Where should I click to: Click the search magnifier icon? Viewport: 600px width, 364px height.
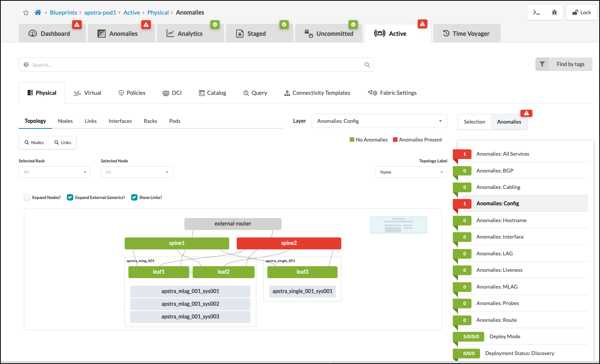tap(367, 65)
